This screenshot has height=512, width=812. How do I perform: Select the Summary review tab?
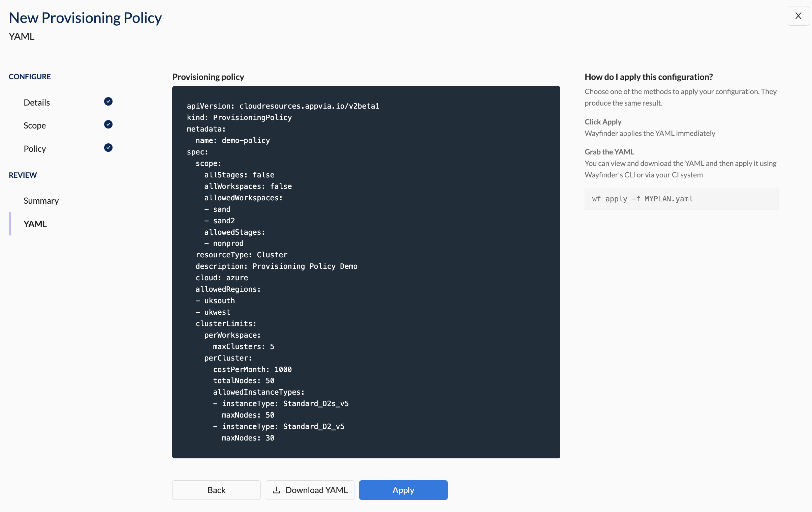point(41,200)
